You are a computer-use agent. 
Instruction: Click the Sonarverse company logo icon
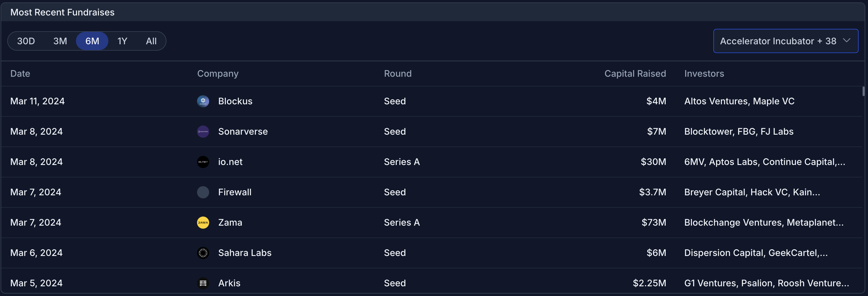(203, 132)
